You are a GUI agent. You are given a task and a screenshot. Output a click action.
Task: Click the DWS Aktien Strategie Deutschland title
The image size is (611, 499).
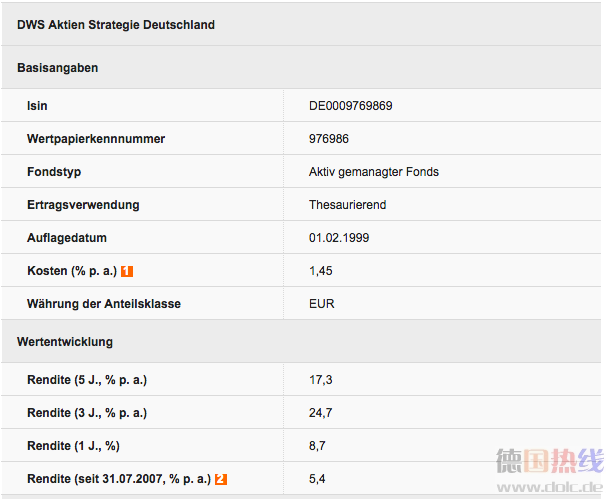point(116,25)
